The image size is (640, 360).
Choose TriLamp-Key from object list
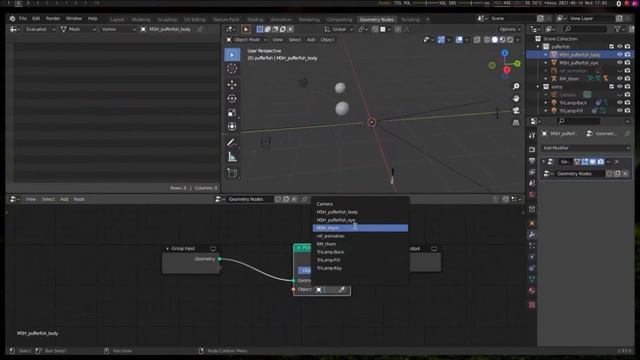click(x=360, y=268)
